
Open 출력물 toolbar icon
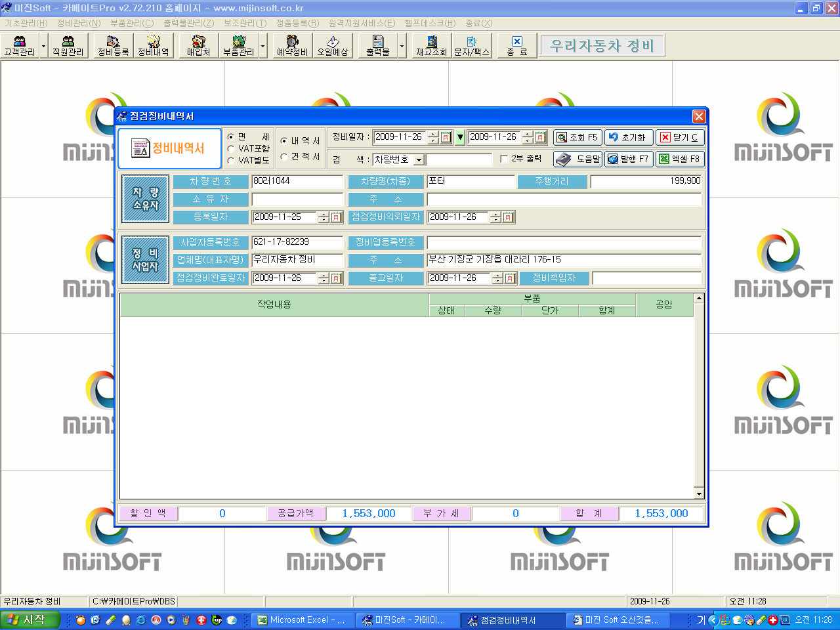coord(377,46)
